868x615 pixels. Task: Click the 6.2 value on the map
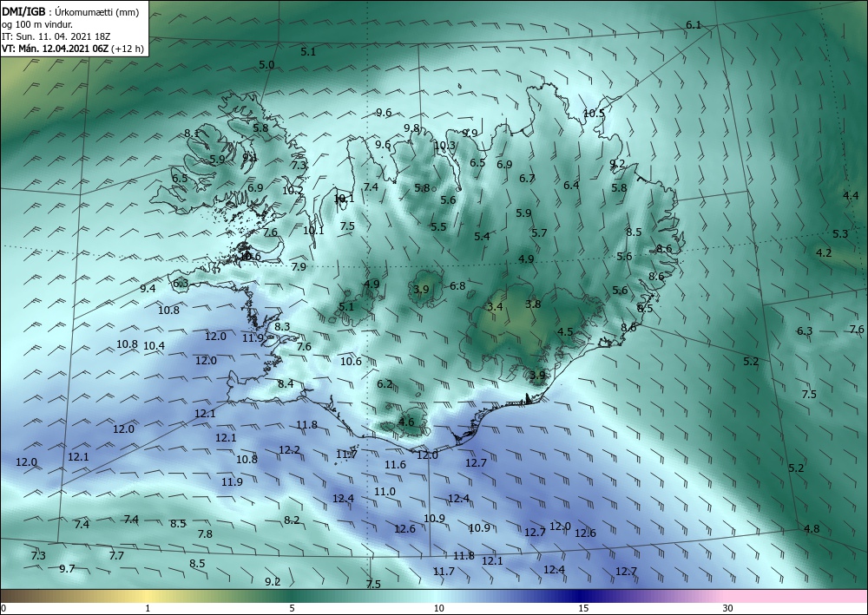click(x=385, y=383)
